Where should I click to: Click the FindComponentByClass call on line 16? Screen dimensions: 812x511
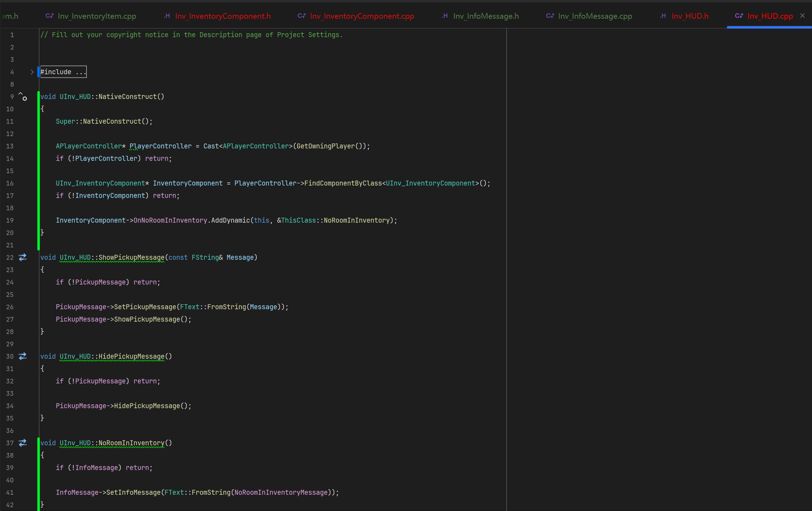click(x=343, y=183)
